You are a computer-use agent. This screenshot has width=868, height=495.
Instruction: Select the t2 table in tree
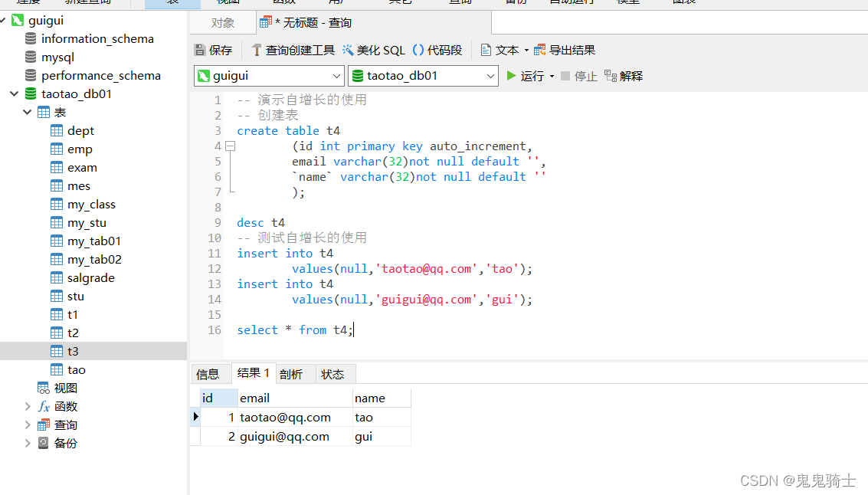pyautogui.click(x=73, y=333)
